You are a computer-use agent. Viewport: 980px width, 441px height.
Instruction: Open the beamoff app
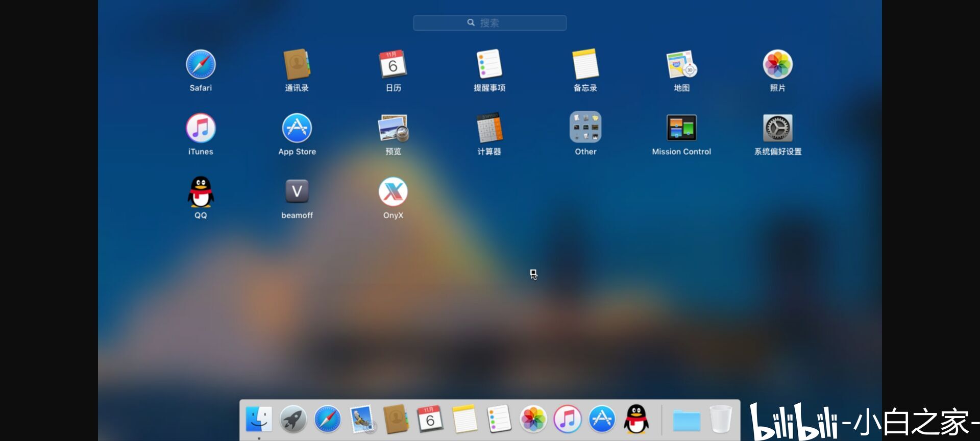[297, 191]
